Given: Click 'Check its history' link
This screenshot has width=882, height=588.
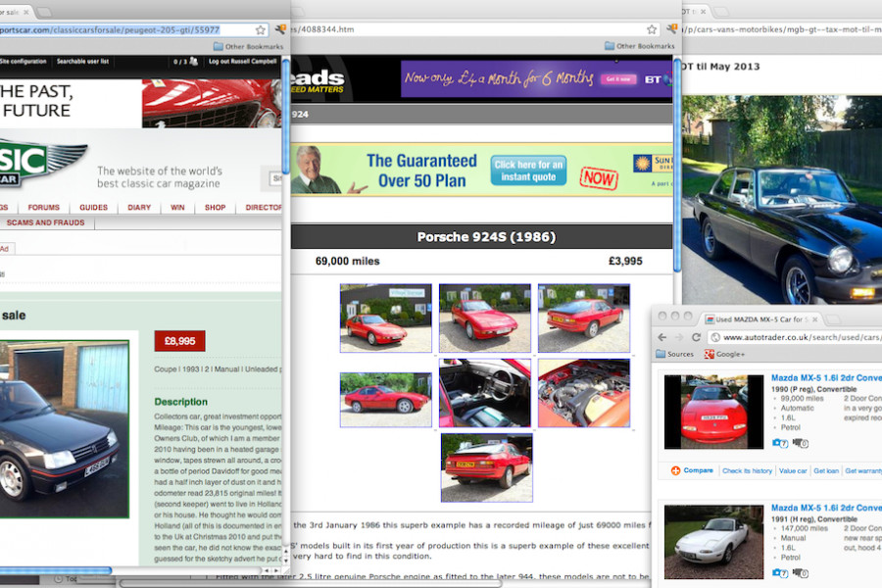Looking at the screenshot, I should click(747, 470).
